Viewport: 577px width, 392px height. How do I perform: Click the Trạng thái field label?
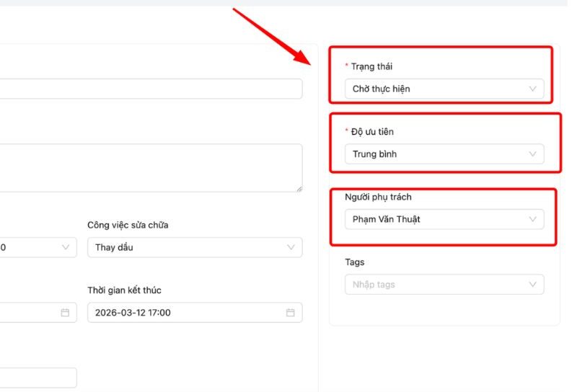[372, 66]
